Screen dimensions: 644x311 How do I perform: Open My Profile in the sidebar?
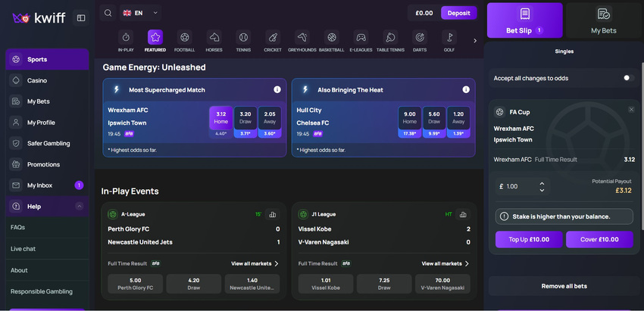[x=47, y=123]
